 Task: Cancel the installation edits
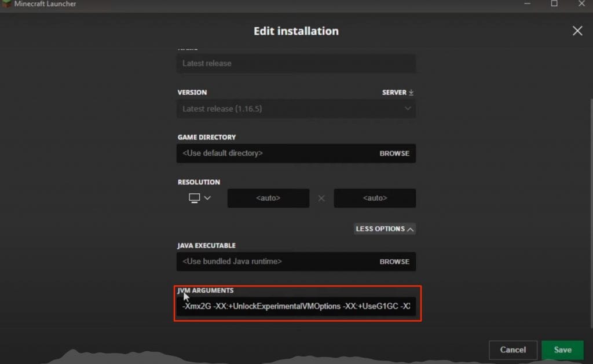(513, 350)
